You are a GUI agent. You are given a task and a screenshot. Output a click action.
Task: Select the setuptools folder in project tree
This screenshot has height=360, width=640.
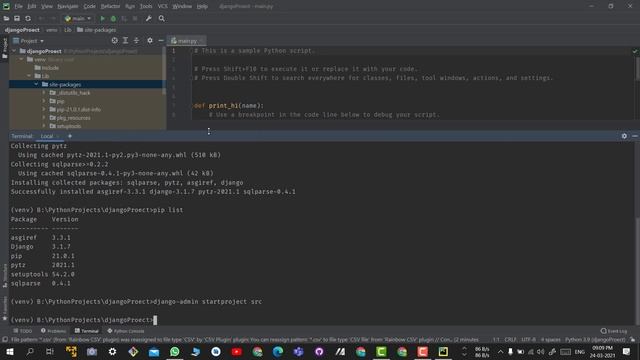click(65, 126)
